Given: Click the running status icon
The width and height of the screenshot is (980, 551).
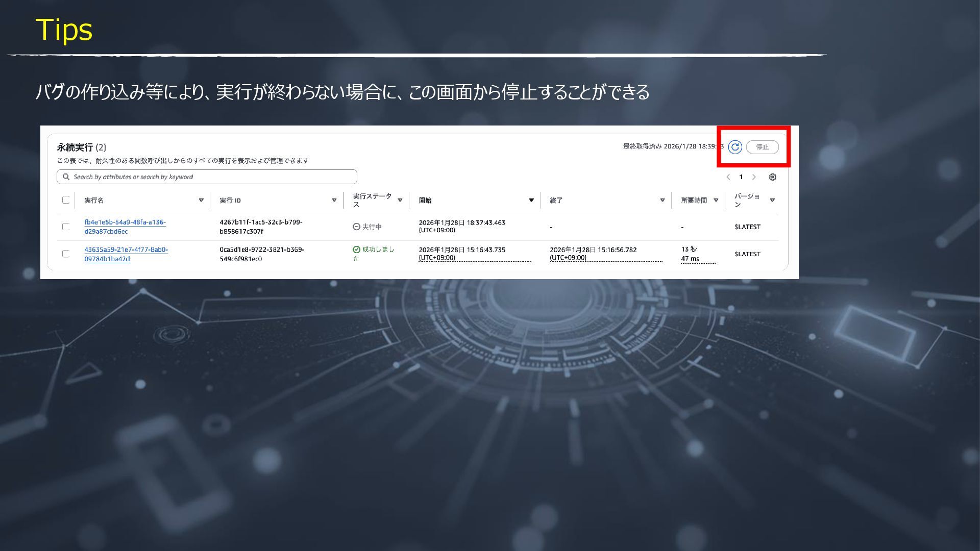Looking at the screenshot, I should click(x=356, y=227).
